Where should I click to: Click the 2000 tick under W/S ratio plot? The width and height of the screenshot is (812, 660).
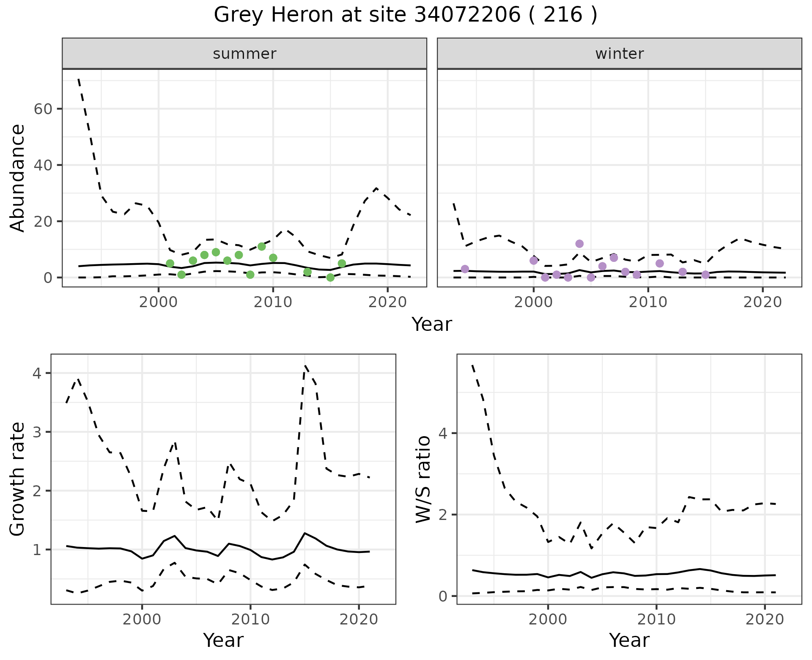point(548,619)
